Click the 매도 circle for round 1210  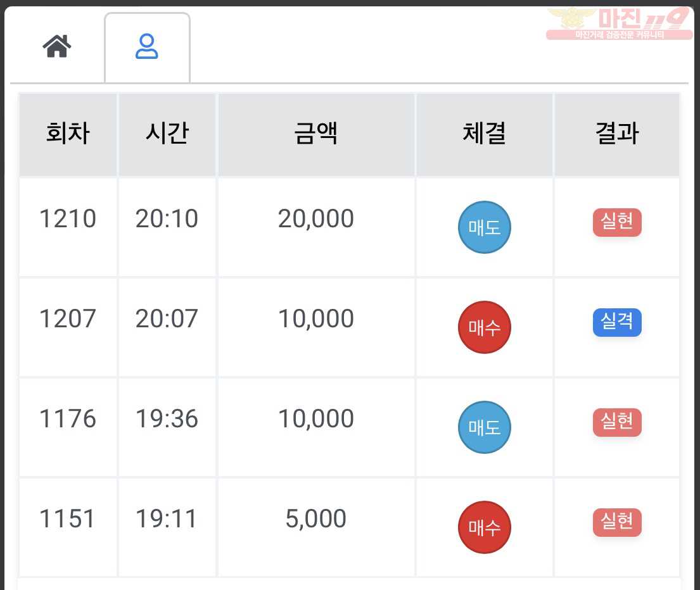click(485, 227)
